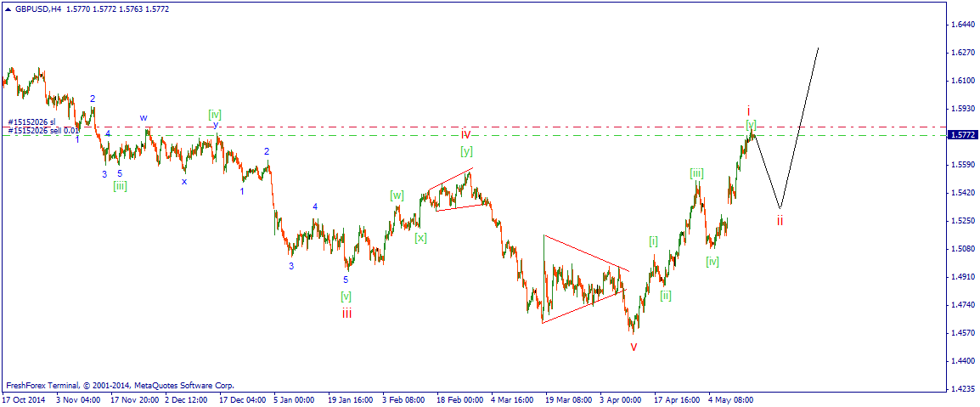Select the green [w] wave label

397,195
